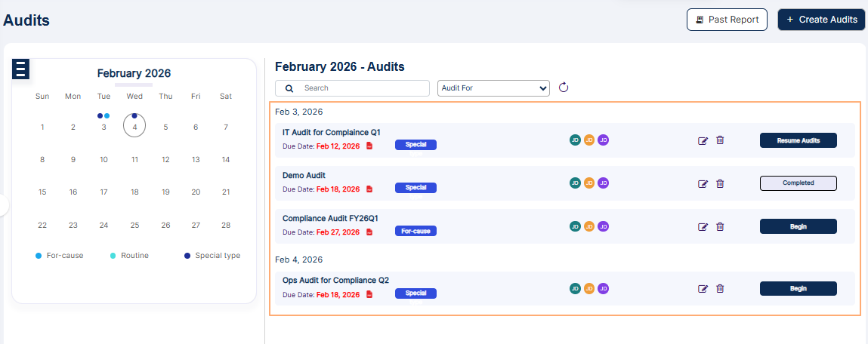Click the Demo Audit title
The image size is (868, 344).
pos(304,175)
